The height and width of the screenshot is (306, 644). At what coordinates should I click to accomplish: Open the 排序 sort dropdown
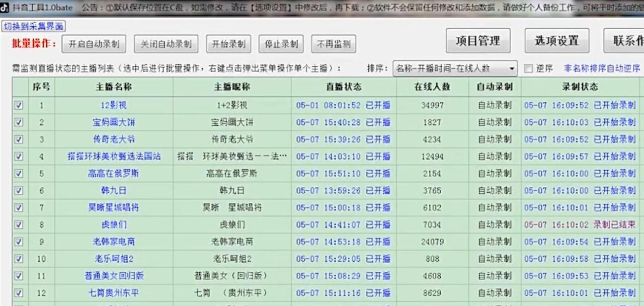[x=455, y=68]
